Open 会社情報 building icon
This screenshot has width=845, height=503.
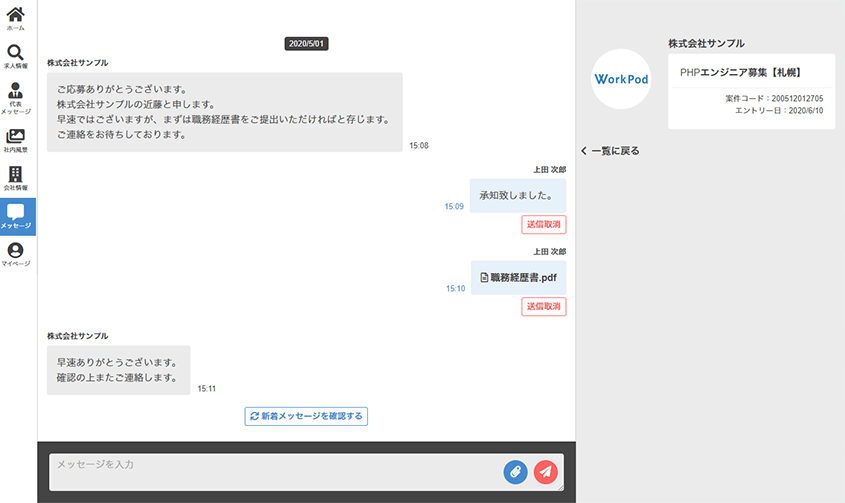coord(16,178)
